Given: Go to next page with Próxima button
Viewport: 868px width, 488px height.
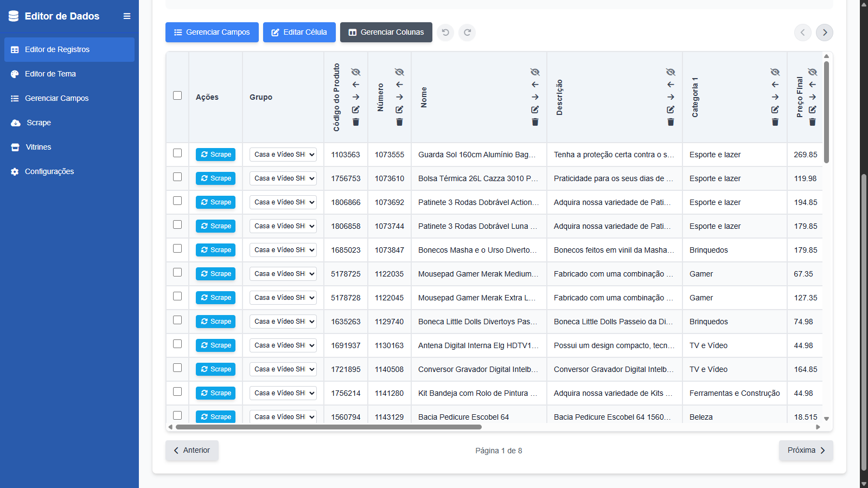Looking at the screenshot, I should coord(806,451).
